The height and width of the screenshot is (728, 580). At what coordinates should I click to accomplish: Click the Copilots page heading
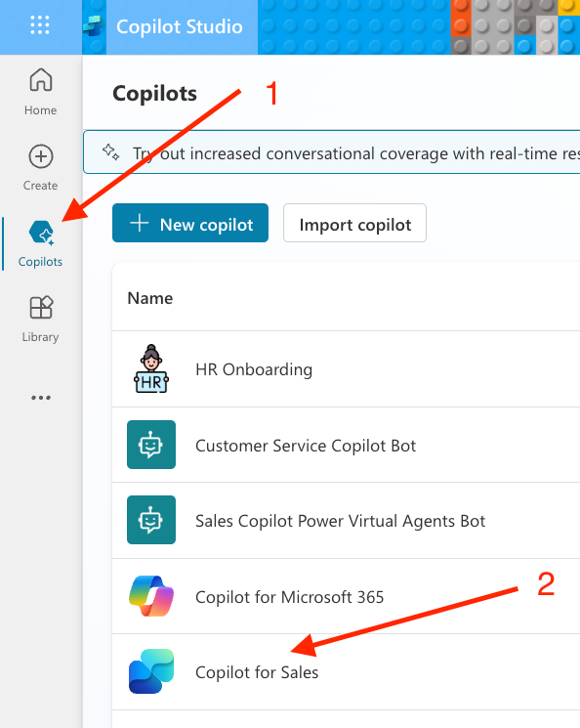[x=154, y=94]
